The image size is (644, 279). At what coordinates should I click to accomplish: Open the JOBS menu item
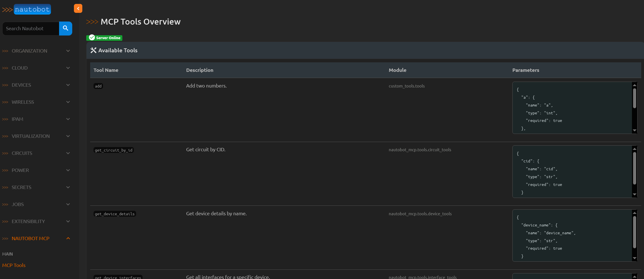pyautogui.click(x=18, y=204)
